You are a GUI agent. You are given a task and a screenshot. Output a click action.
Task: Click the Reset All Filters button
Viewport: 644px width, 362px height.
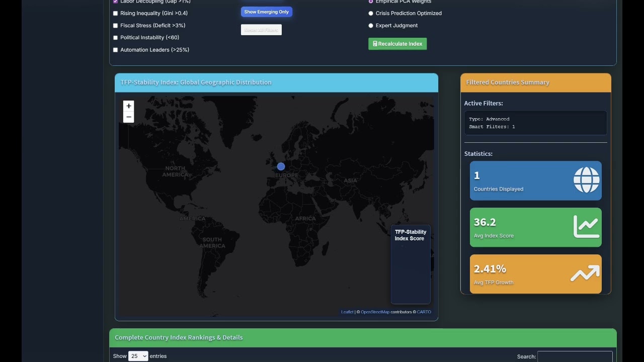[x=261, y=30]
